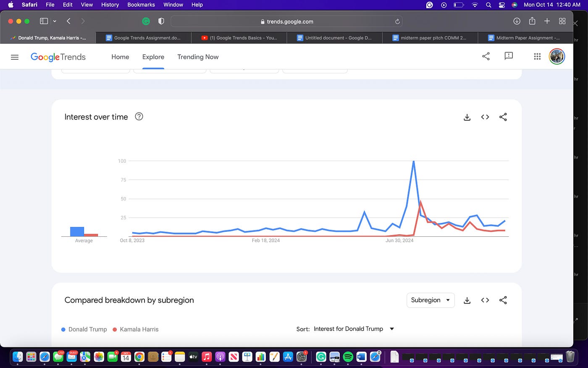Image resolution: width=588 pixels, height=368 pixels.
Task: Click the Jun 30, 2024 axis label
Action: (x=399, y=241)
